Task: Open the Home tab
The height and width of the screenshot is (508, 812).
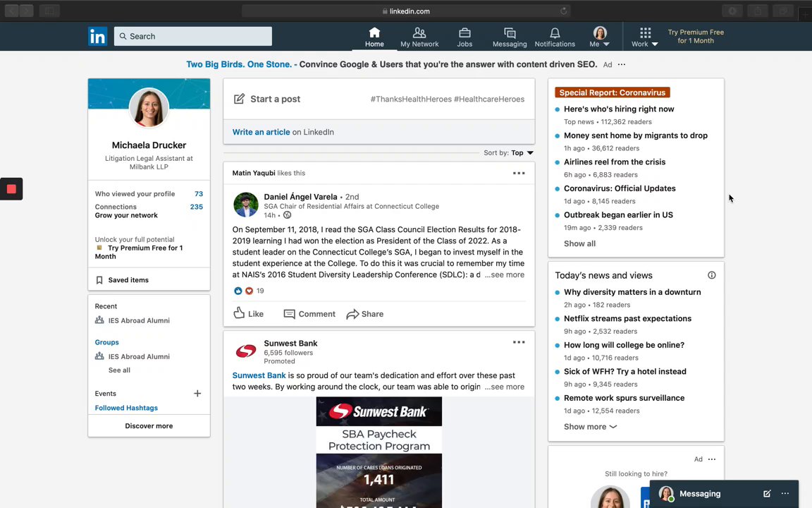Action: point(374,37)
